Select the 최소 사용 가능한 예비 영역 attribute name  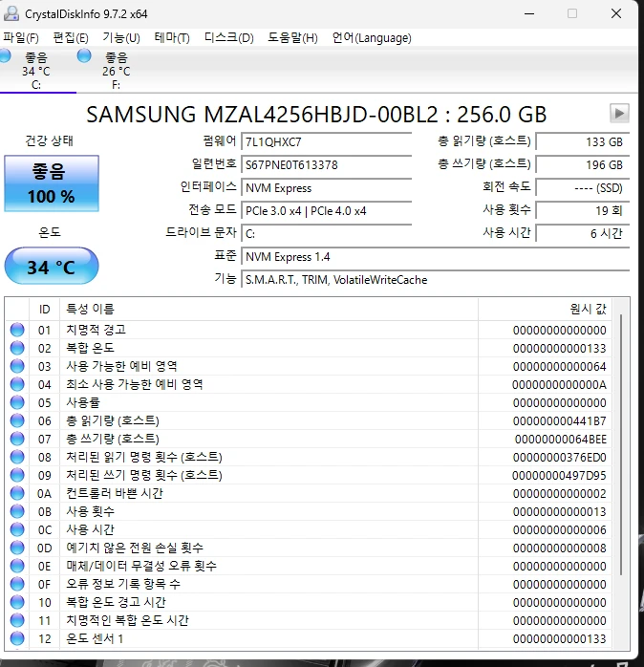click(x=135, y=384)
